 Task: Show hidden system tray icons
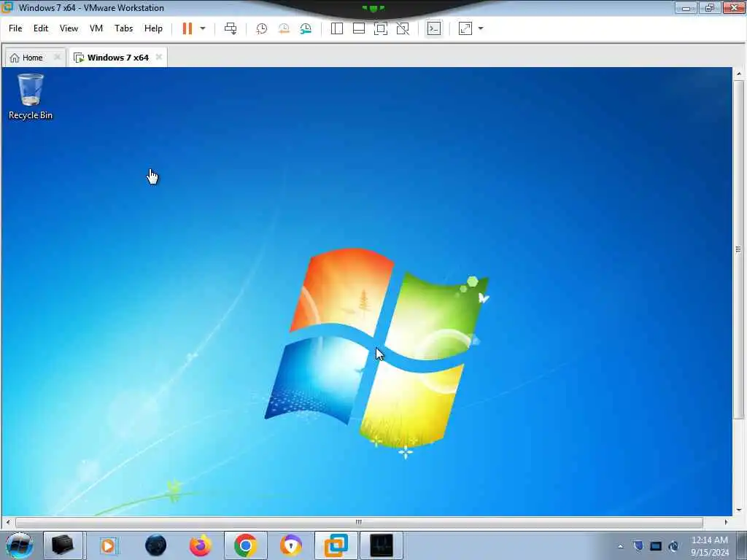point(620,546)
